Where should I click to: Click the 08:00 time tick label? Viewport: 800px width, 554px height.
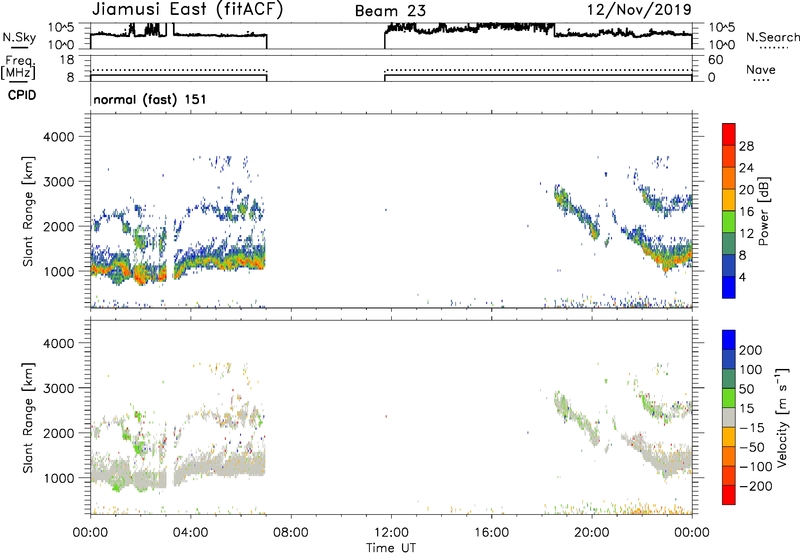click(x=291, y=533)
